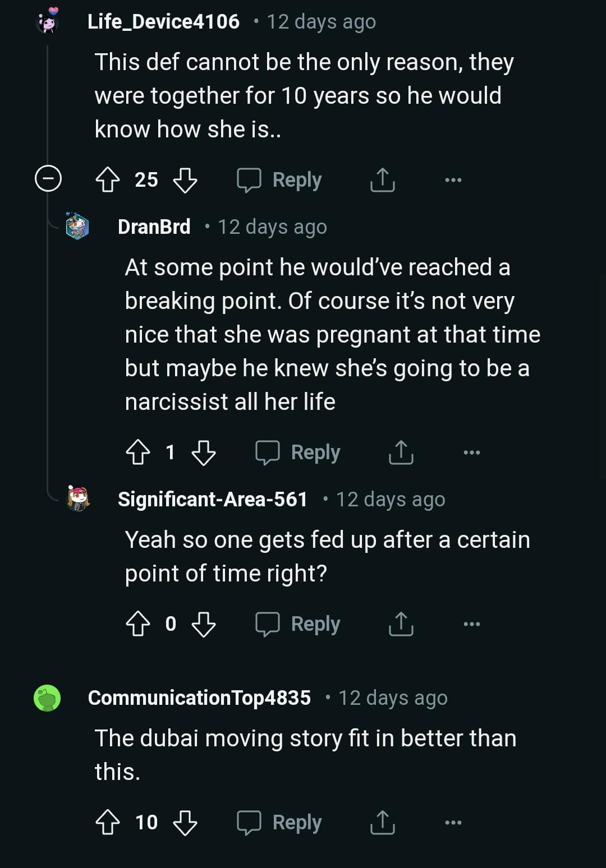This screenshot has width=606, height=868.
Task: Downvote CommunicationTop4835's comment
Action: point(185,823)
